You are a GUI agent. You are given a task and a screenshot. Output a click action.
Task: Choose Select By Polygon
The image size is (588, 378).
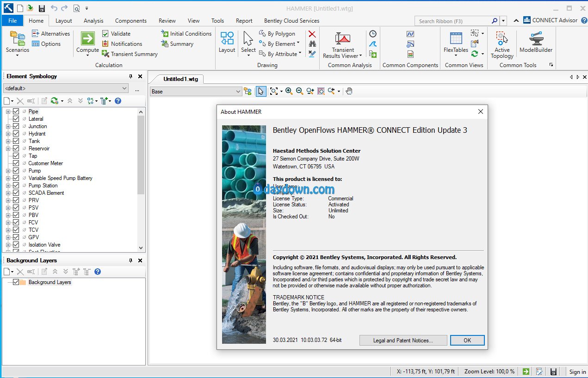[x=277, y=34]
